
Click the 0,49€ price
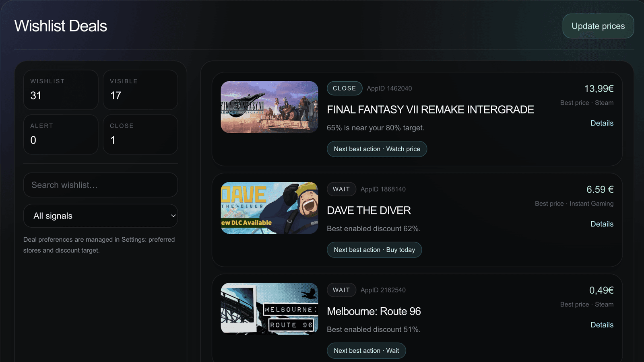601,290
